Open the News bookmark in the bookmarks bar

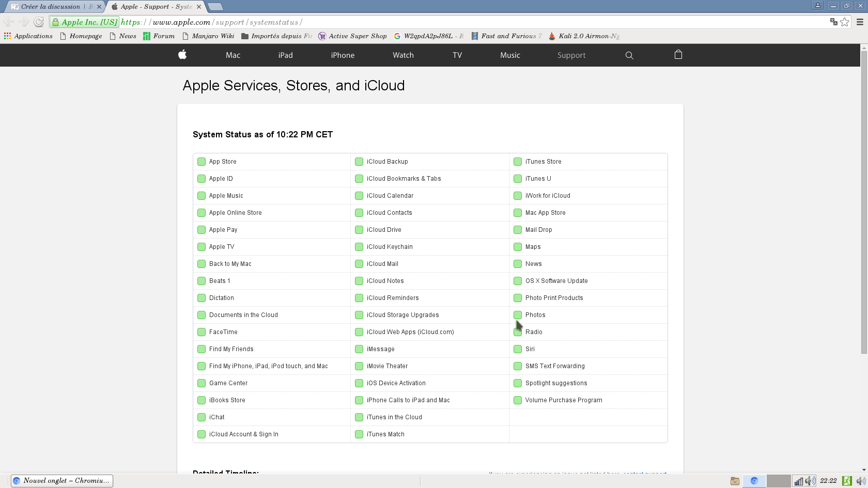click(x=123, y=36)
